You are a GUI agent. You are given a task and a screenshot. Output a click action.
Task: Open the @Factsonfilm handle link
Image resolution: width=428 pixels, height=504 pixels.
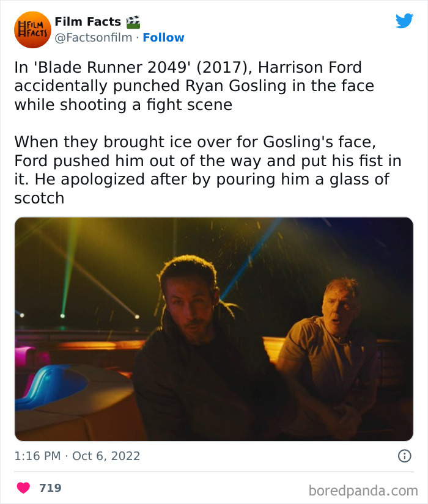point(94,38)
